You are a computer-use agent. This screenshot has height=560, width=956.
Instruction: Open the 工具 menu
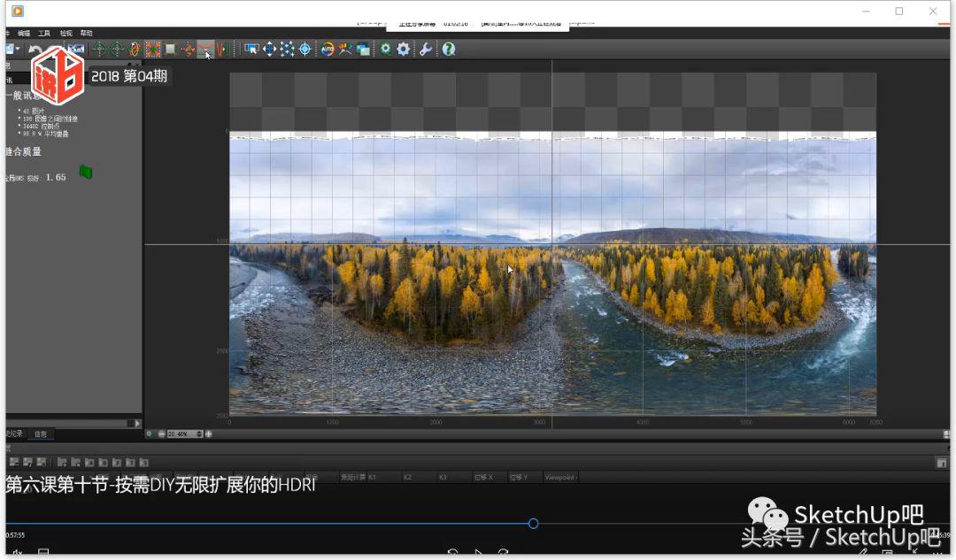click(x=43, y=33)
